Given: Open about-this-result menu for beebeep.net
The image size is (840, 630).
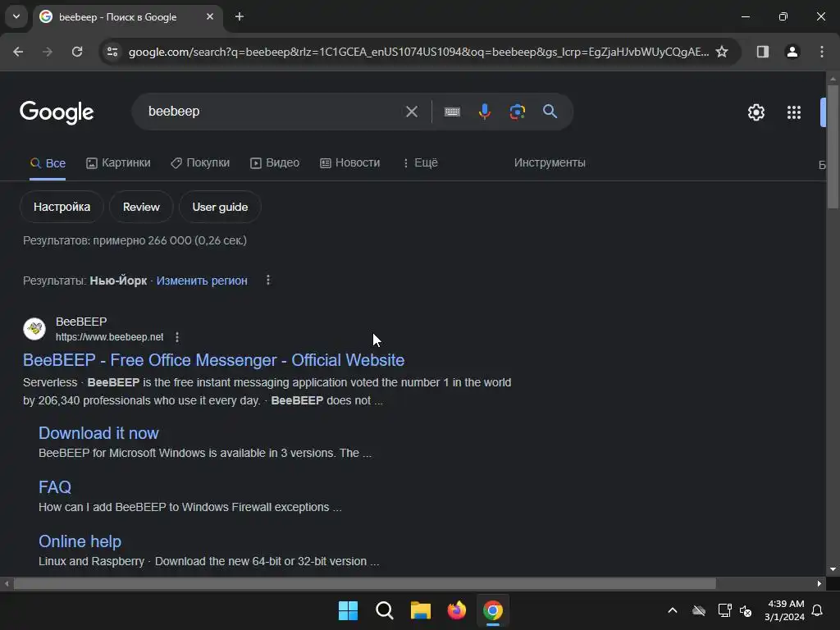Looking at the screenshot, I should [x=177, y=337].
